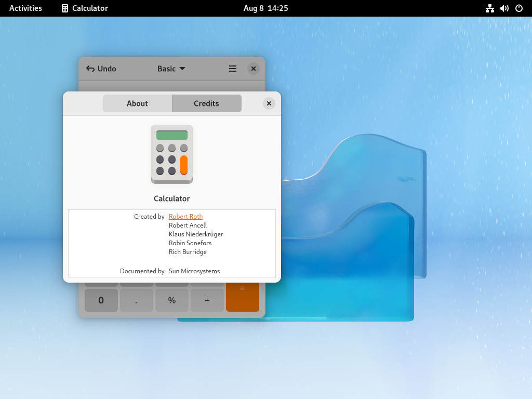The image size is (532, 399).
Task: Open the Robert Roth link
Action: click(185, 217)
